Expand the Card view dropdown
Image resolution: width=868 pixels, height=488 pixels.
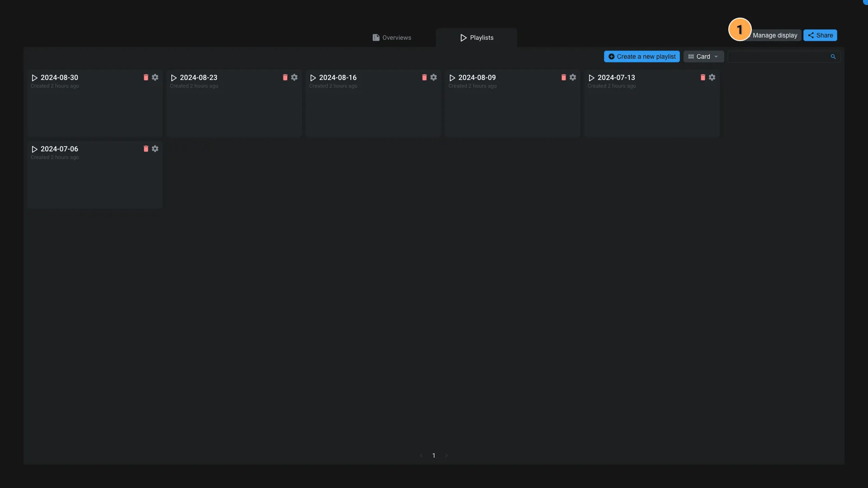click(x=703, y=56)
